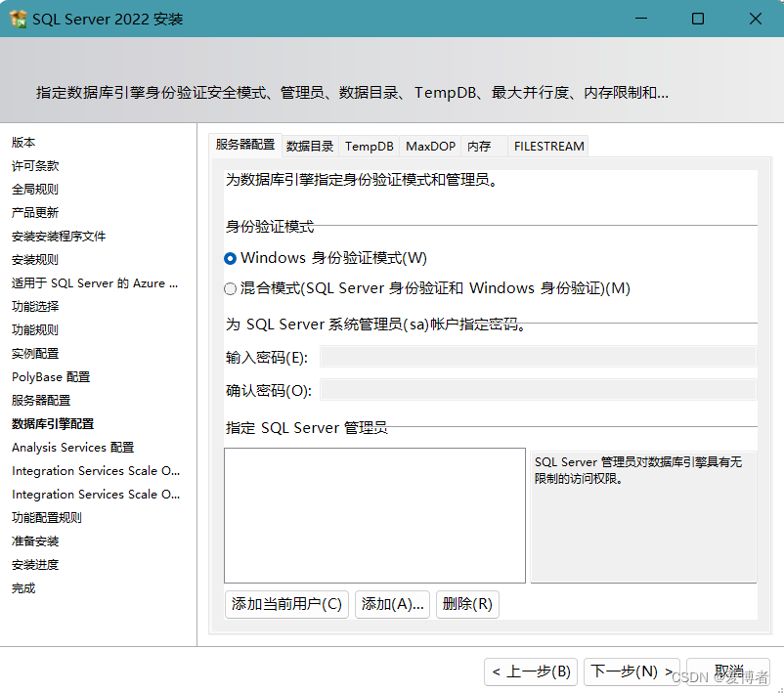Open the TempDB tab
This screenshot has height=693, width=784.
369,146
